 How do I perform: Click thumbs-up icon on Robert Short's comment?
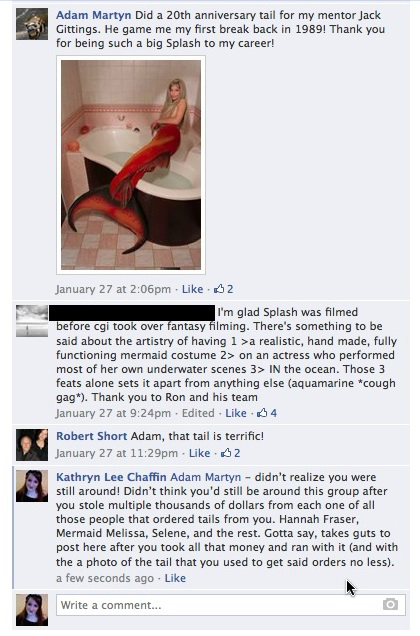(x=226, y=453)
